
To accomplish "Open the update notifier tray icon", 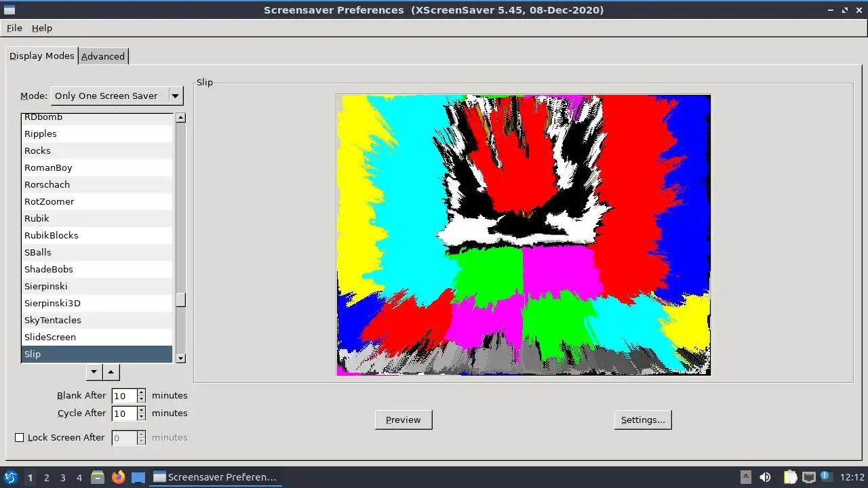I will (x=825, y=476).
